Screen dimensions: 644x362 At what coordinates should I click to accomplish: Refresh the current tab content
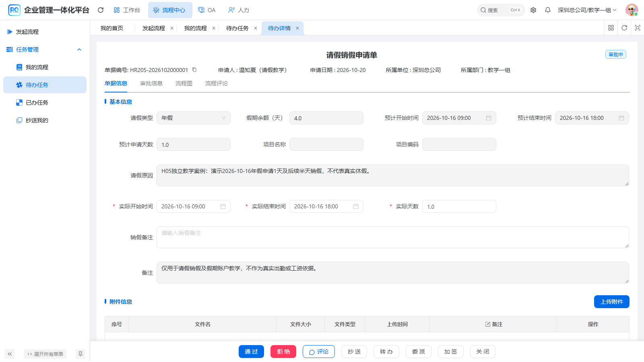click(624, 28)
